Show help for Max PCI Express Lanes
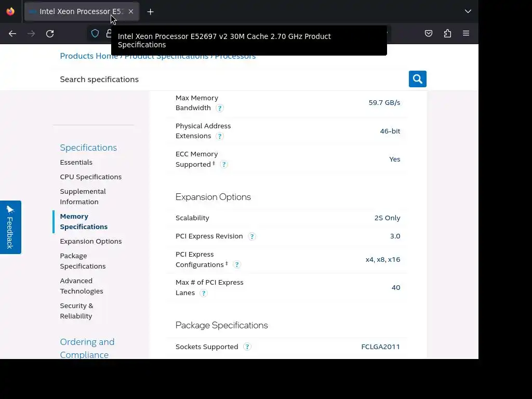This screenshot has height=399, width=532. [x=203, y=293]
